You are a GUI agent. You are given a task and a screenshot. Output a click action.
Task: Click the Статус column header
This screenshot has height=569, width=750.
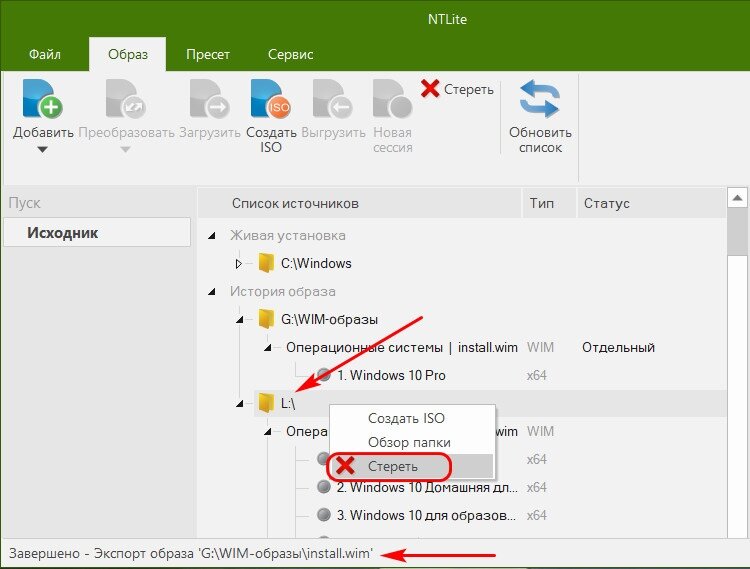coord(651,203)
